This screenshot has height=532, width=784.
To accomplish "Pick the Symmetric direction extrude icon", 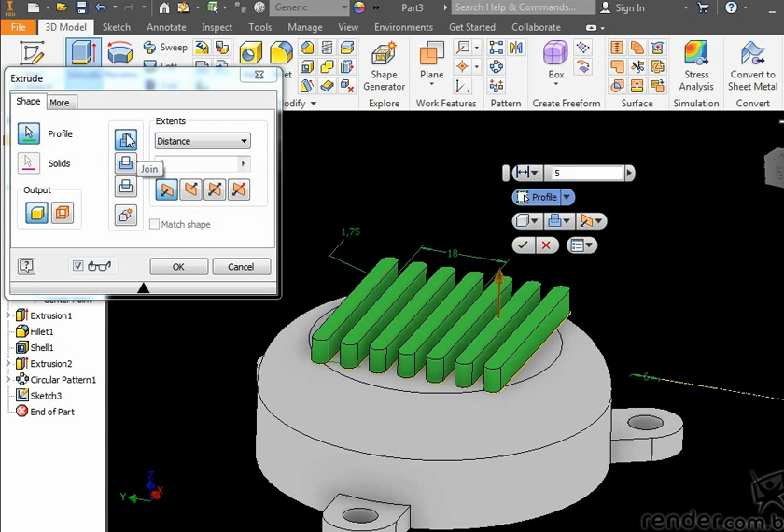I will [216, 190].
